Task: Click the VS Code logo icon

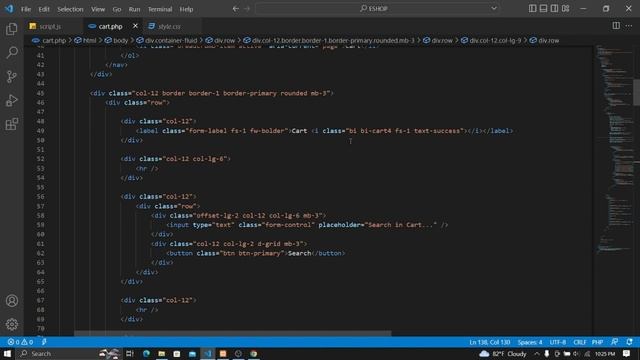Action: [x=9, y=9]
